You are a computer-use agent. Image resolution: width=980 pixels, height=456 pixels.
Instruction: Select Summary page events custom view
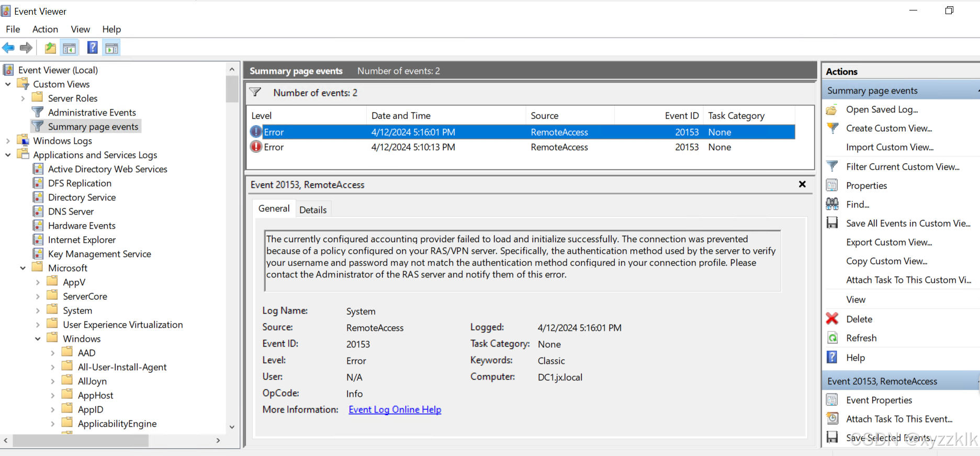point(93,126)
